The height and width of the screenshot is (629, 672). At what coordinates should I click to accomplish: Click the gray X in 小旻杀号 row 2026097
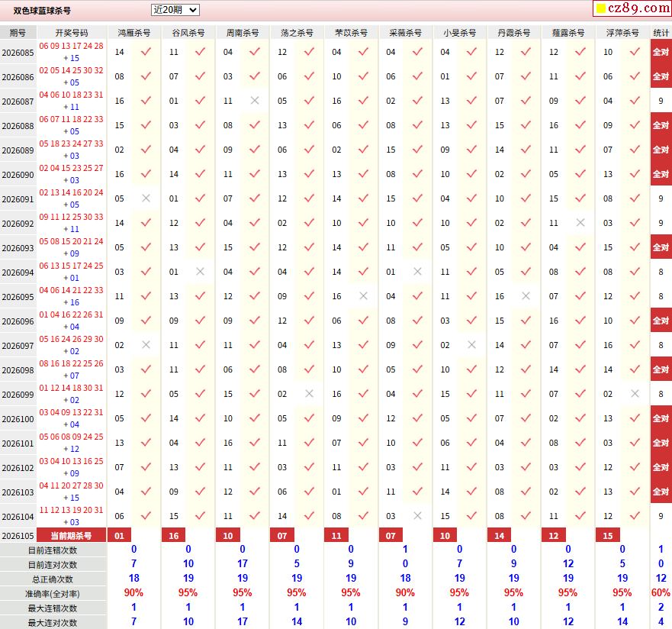[472, 345]
